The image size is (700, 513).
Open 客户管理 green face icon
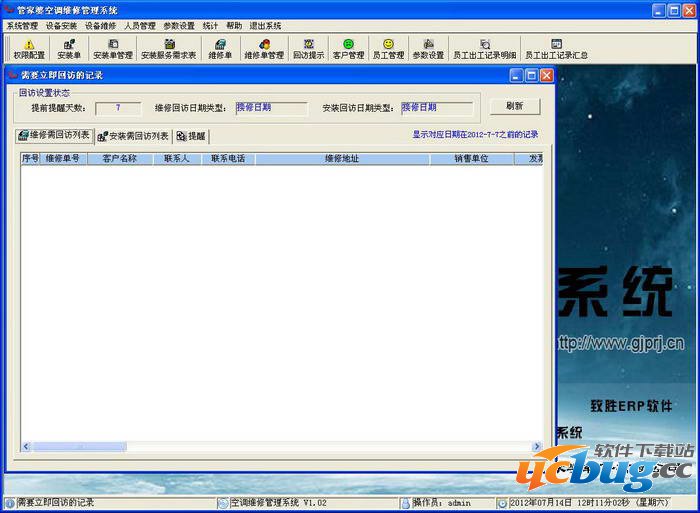(x=348, y=49)
